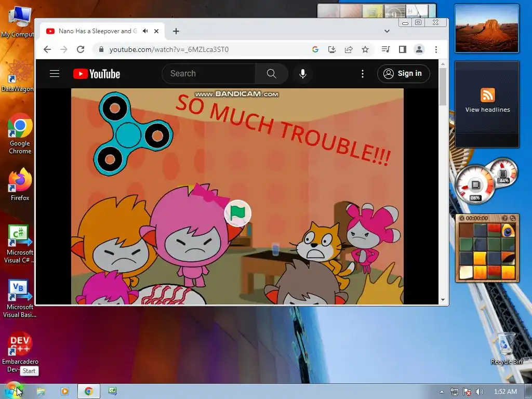Click the 1:52 AM clock
The height and width of the screenshot is (399, 532).
point(505,392)
